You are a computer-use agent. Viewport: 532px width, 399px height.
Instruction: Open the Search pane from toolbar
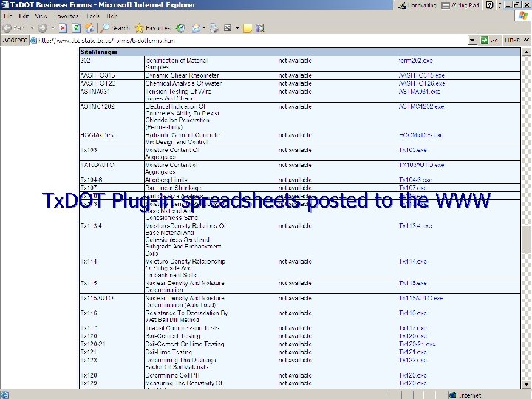tap(115, 28)
